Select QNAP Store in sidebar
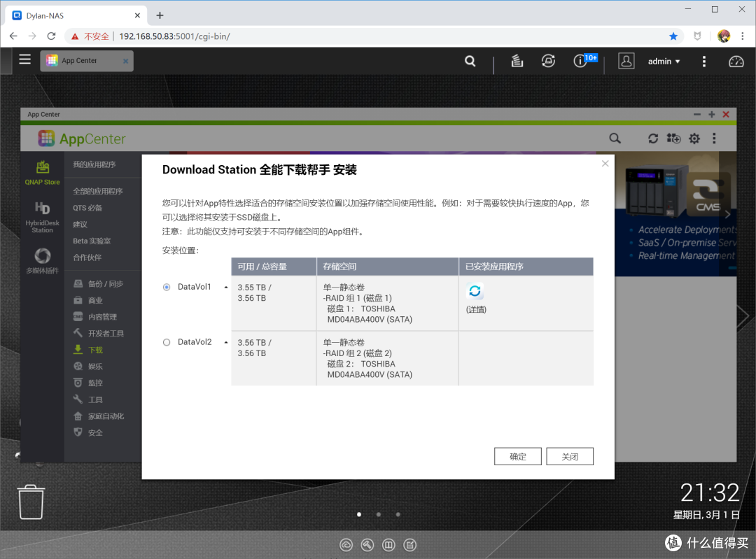 tap(43, 173)
